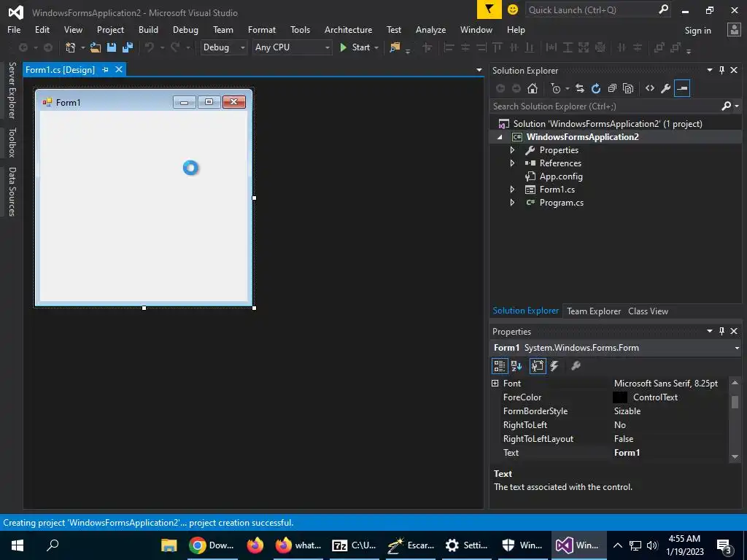The image size is (747, 560).
Task: Switch to the Team Explorer tab
Action: (x=594, y=311)
